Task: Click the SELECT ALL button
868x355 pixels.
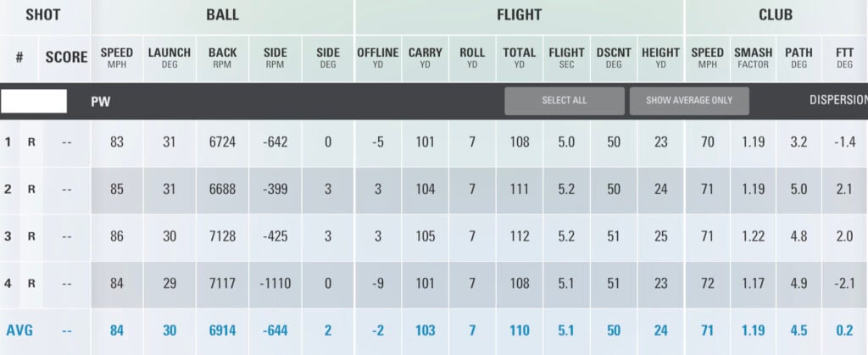Action: click(x=564, y=101)
